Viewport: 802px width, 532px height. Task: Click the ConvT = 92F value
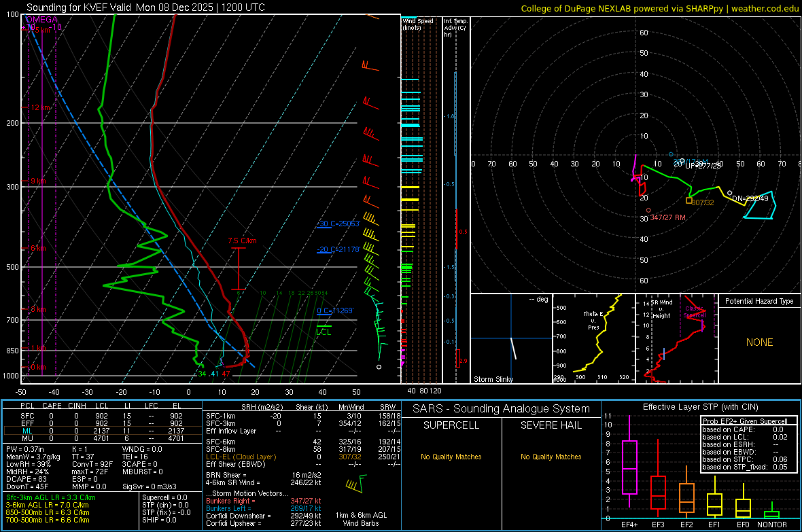point(92,465)
